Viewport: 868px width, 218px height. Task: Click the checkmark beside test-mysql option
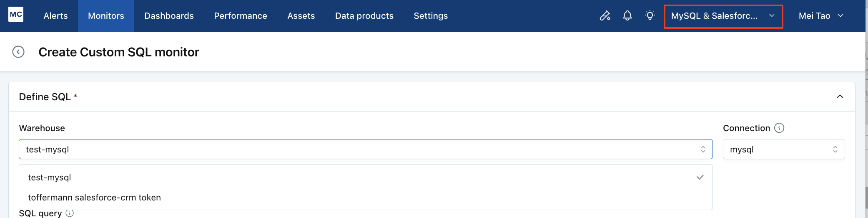(x=700, y=177)
